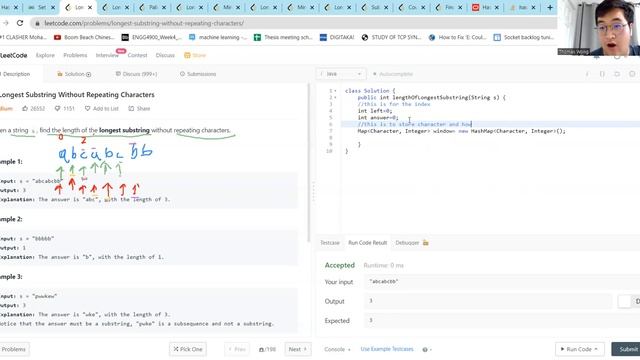Viewport: 640px width, 360px height.
Task: Switch to the 'Sul' browser tab
Action: 375,7
